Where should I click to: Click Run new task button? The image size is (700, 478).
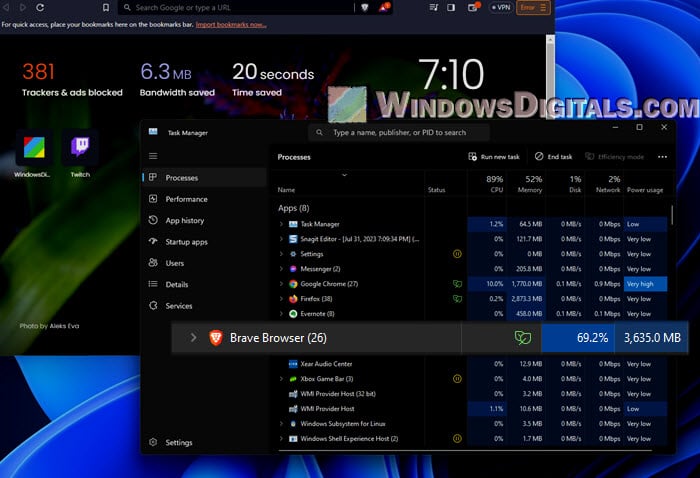(494, 157)
